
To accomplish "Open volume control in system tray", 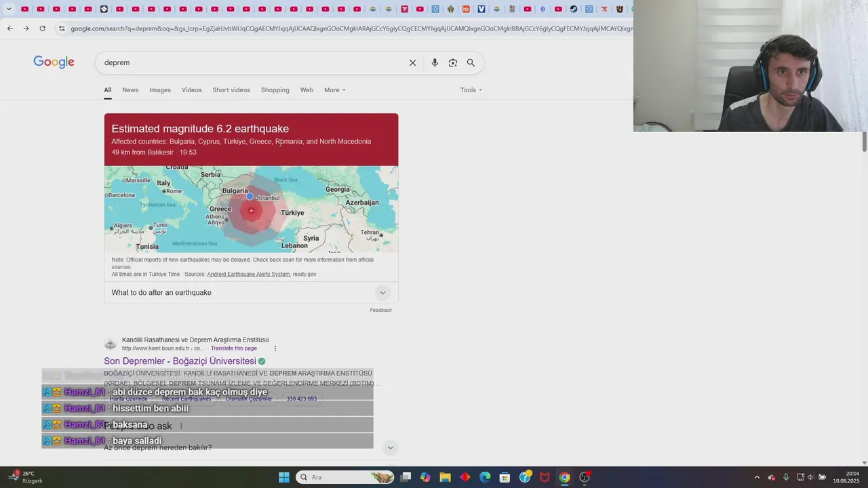I will point(810,477).
